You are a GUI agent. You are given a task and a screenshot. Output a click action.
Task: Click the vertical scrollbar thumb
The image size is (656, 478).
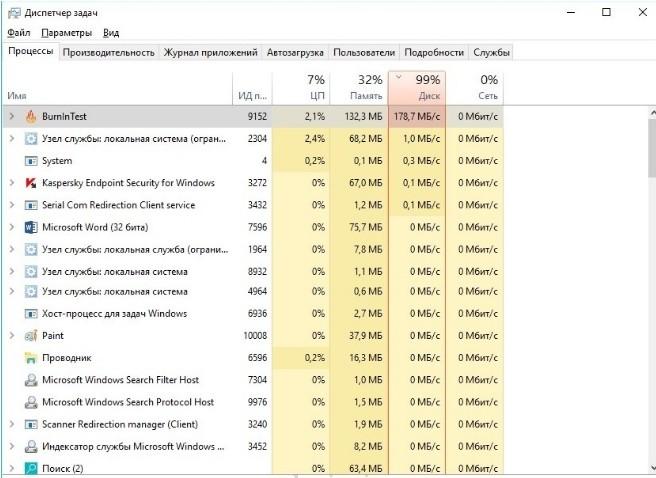[652, 148]
